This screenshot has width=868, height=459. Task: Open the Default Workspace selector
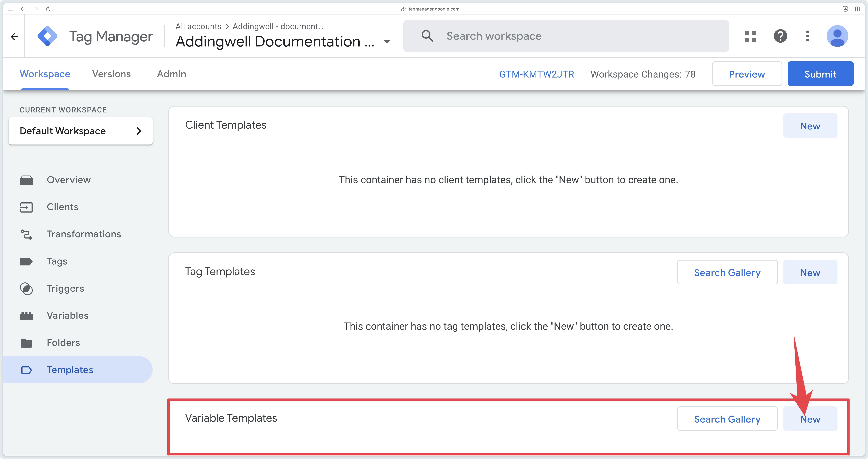coord(81,131)
